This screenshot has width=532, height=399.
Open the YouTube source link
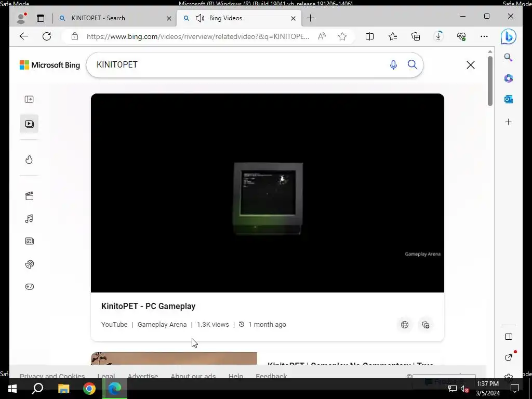(114, 324)
